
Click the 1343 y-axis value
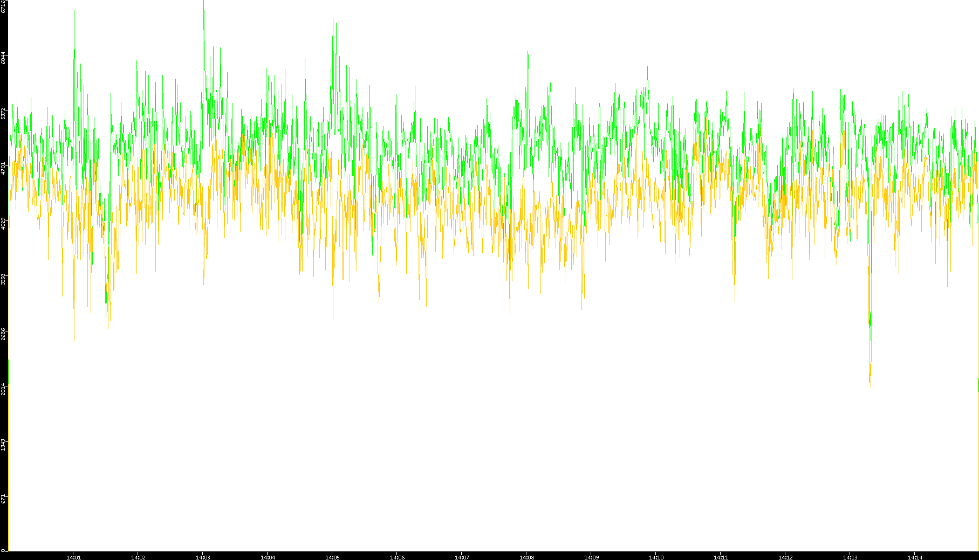pos(4,444)
